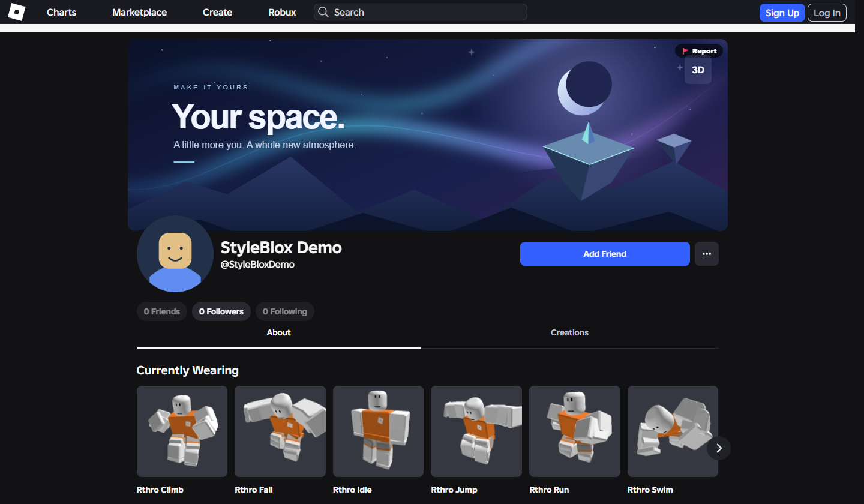864x504 pixels.
Task: Click the search magnifier icon
Action: pyautogui.click(x=323, y=12)
